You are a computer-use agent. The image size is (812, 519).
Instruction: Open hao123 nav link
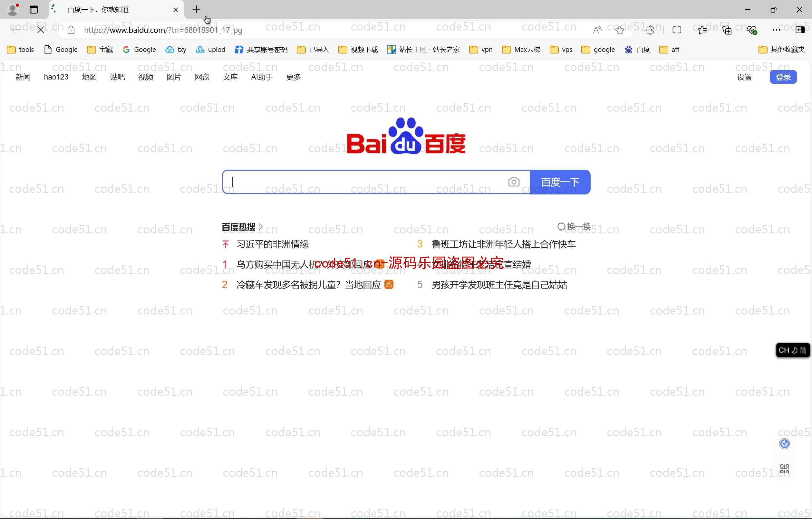click(56, 77)
